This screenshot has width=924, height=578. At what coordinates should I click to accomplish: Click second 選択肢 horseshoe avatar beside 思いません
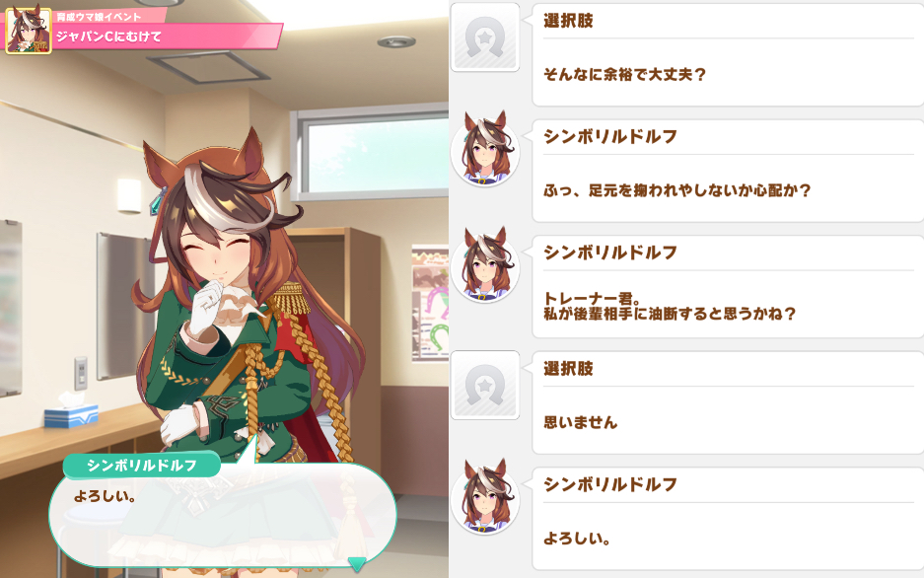pyautogui.click(x=485, y=385)
